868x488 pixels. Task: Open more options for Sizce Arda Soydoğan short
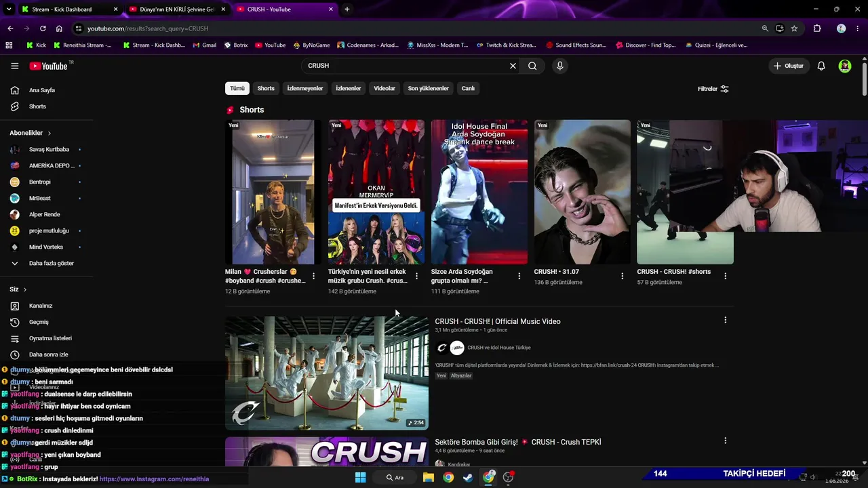pos(519,276)
